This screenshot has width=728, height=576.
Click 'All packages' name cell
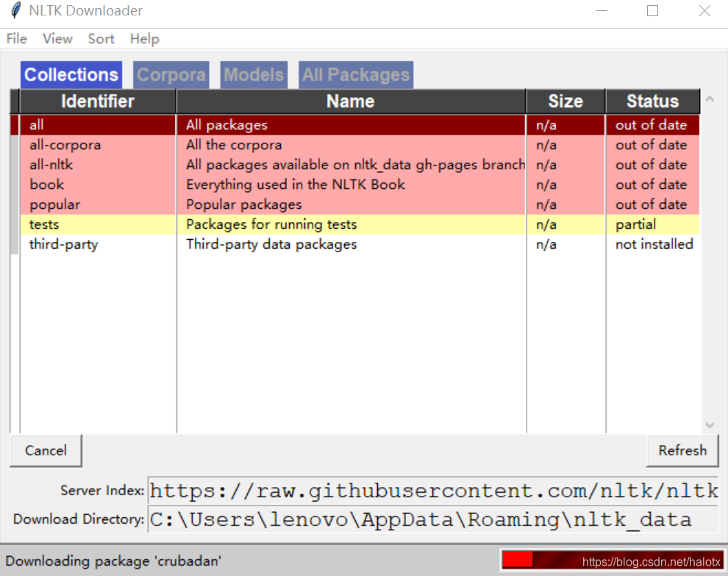pyautogui.click(x=351, y=125)
